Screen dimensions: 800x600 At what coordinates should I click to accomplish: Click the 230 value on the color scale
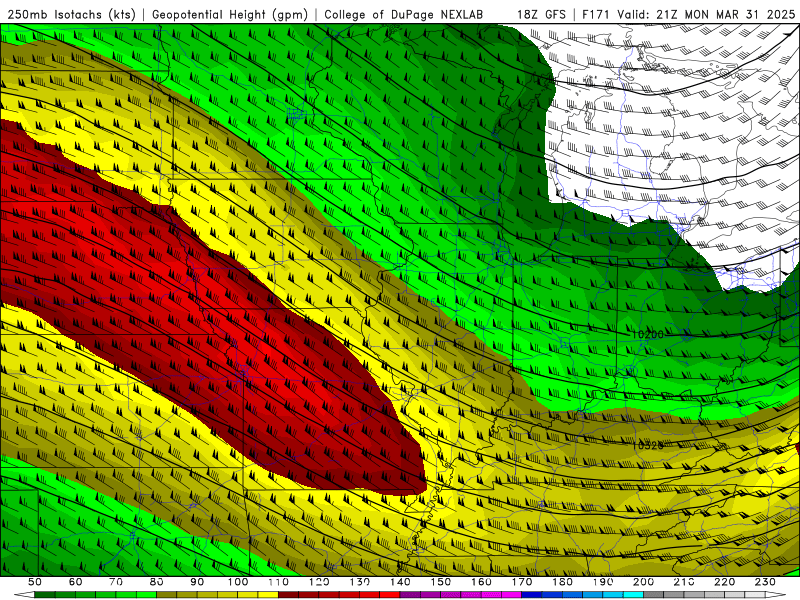(x=765, y=582)
